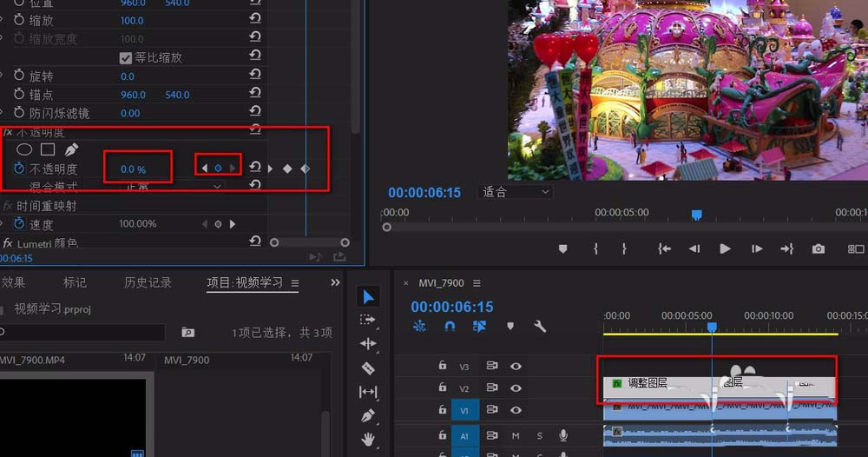The width and height of the screenshot is (868, 457).
Task: Click the 速度 value 100.00%
Action: 138,224
